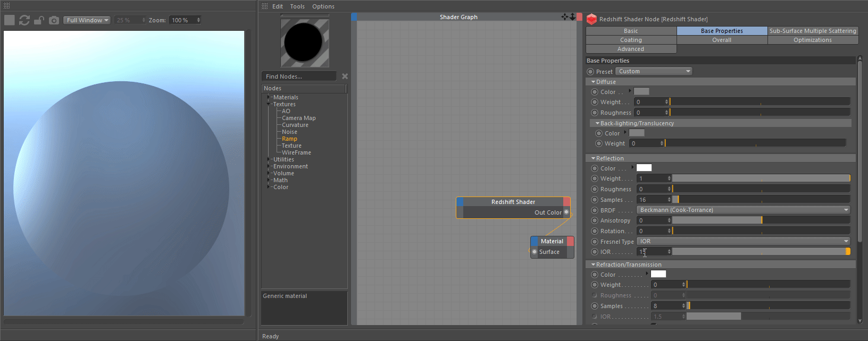The image size is (868, 341).
Task: Toggle the Fresnel Type animation dot
Action: pyautogui.click(x=595, y=242)
